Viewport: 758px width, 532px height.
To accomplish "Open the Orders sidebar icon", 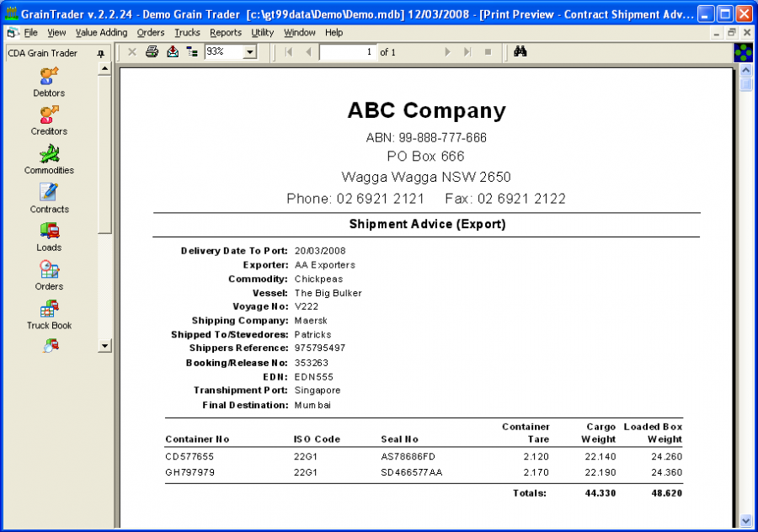I will [50, 269].
